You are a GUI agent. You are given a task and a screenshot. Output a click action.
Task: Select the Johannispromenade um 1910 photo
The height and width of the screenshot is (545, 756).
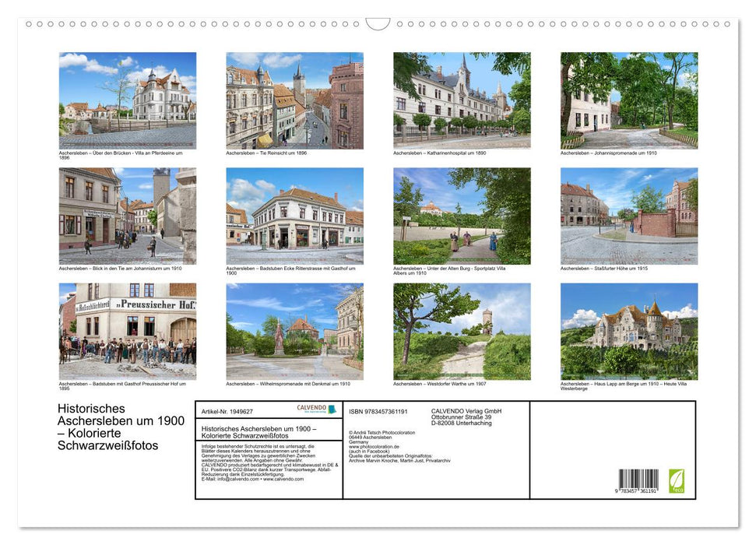(629, 100)
